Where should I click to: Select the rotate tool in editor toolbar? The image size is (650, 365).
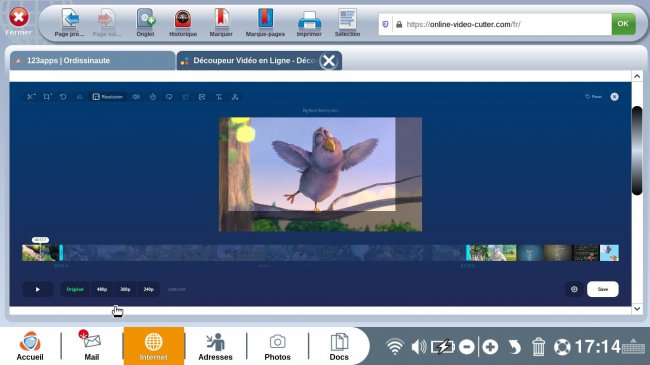pyautogui.click(x=63, y=97)
